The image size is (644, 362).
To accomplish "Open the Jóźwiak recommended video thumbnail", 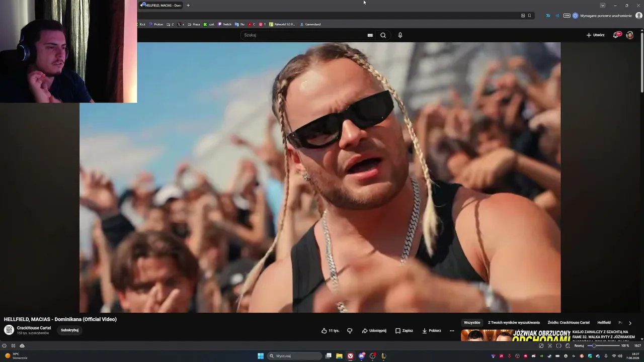I will coord(516,335).
